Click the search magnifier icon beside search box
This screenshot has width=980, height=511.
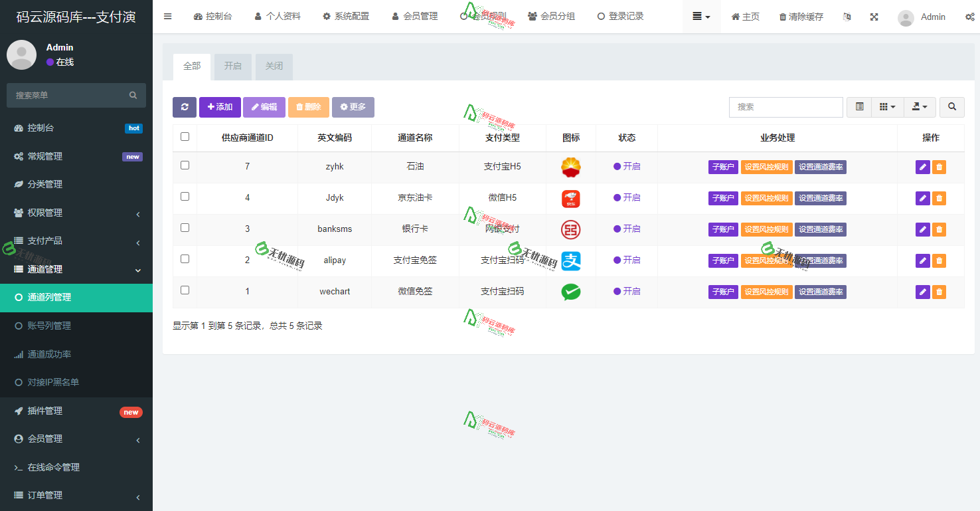pyautogui.click(x=951, y=107)
